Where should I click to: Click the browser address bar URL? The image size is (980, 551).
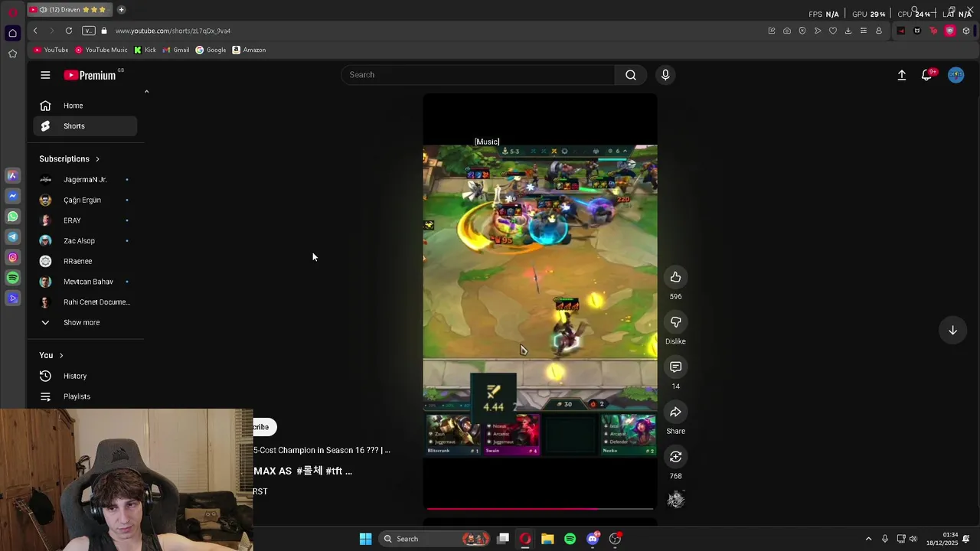[173, 31]
